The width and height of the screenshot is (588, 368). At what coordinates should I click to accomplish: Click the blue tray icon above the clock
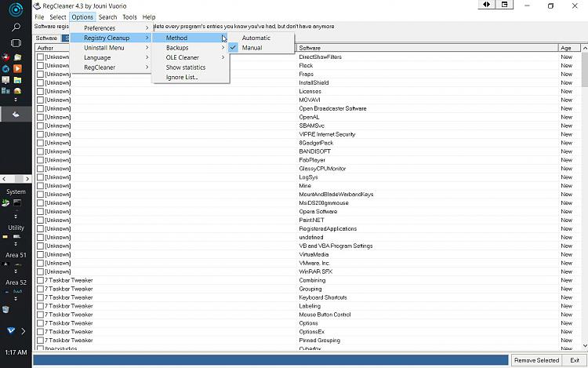(x=11, y=330)
